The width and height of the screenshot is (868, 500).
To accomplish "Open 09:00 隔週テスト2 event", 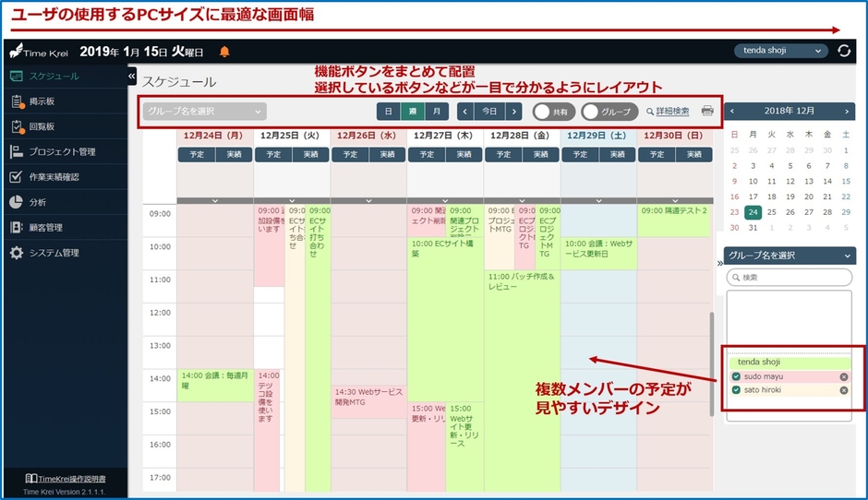I will pos(675,220).
